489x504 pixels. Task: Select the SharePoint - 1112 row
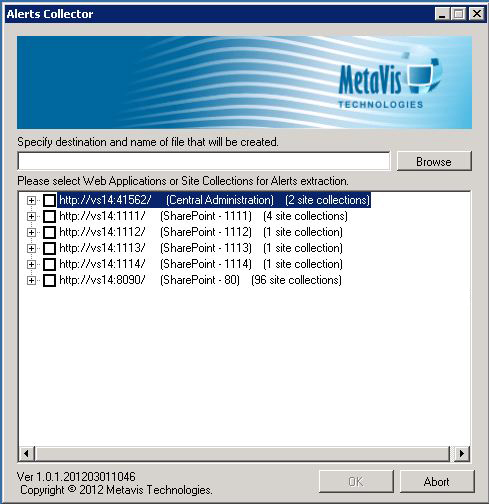point(201,232)
